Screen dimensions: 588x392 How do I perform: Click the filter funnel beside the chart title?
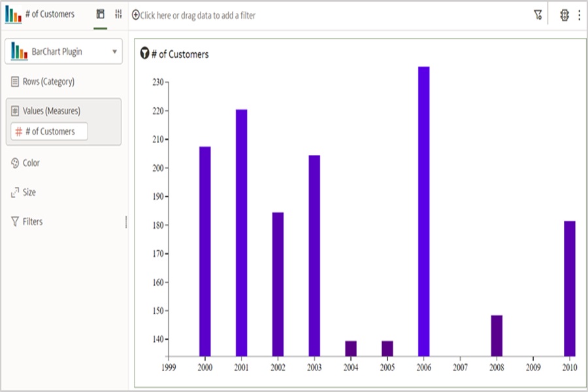144,55
